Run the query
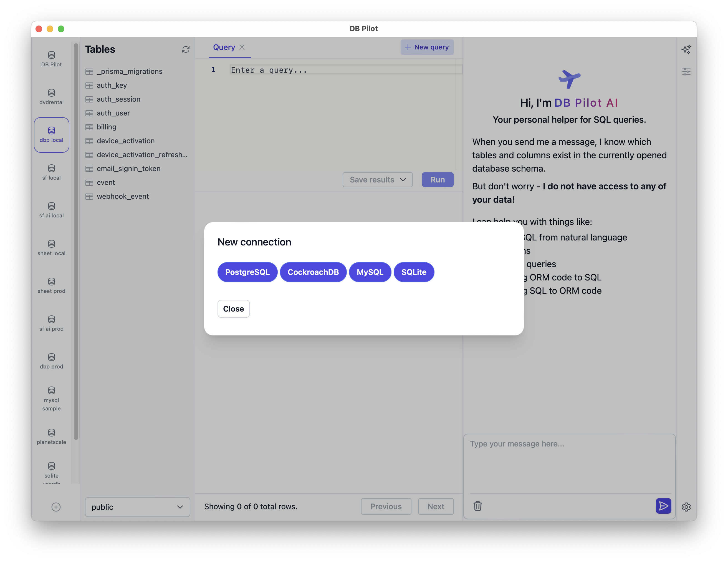 coord(437,180)
